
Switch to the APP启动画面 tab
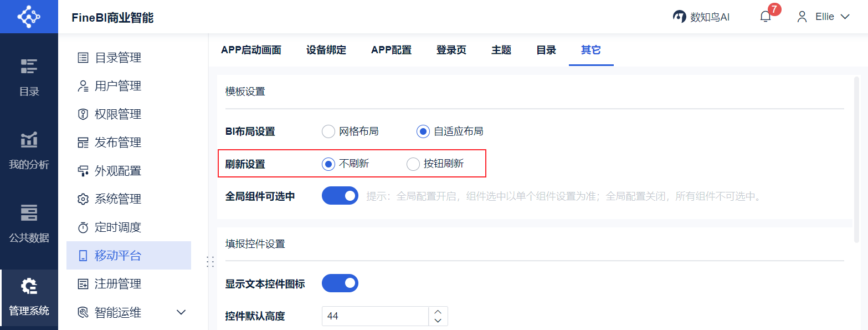(x=251, y=50)
